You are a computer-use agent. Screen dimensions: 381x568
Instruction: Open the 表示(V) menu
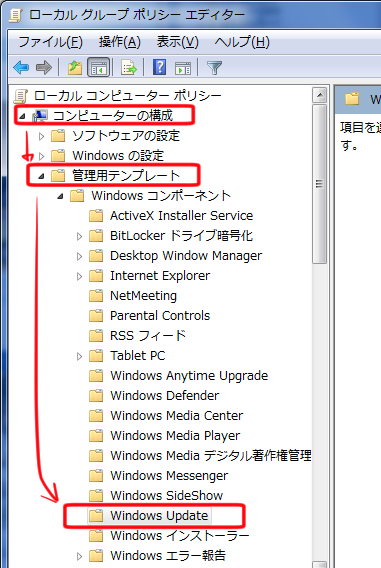click(177, 42)
